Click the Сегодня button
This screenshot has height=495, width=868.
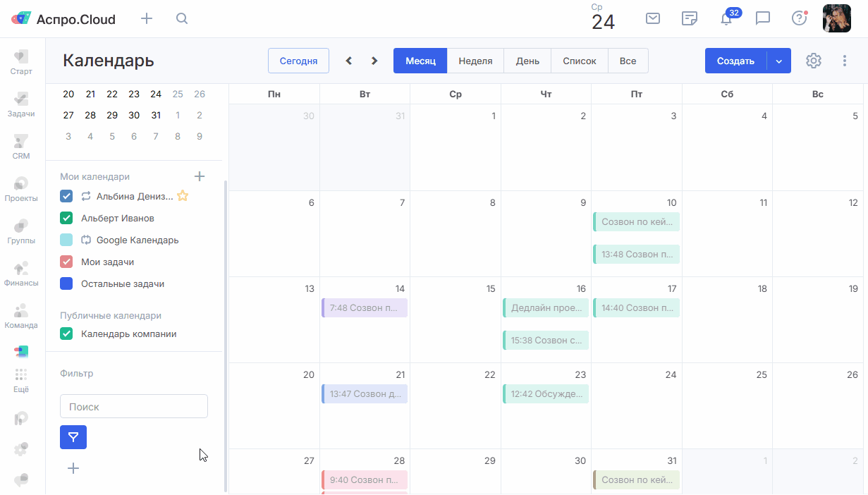tap(298, 61)
